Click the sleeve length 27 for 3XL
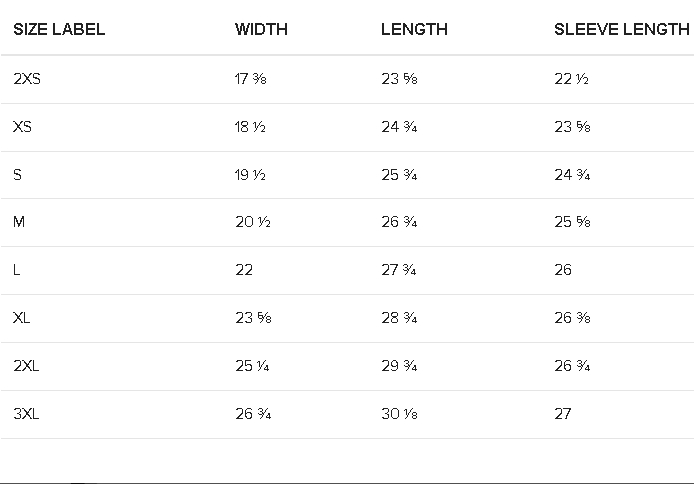Image resolution: width=694 pixels, height=484 pixels. pos(563,414)
